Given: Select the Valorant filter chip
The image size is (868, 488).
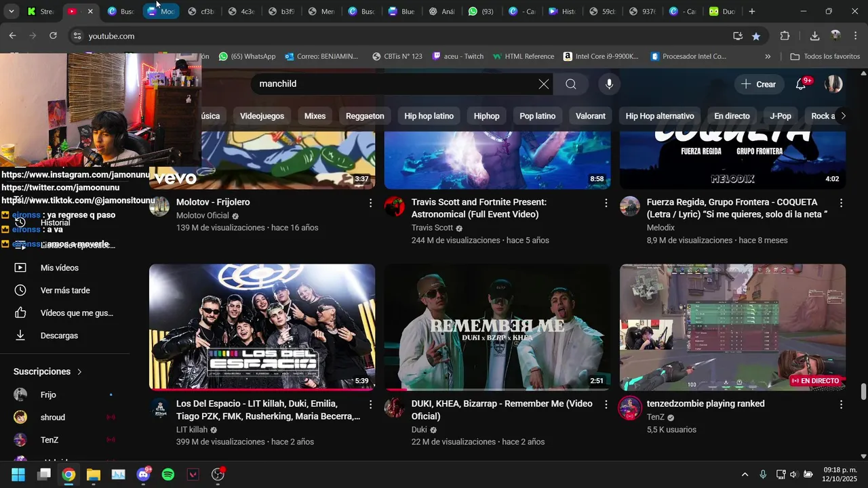Looking at the screenshot, I should pos(591,116).
